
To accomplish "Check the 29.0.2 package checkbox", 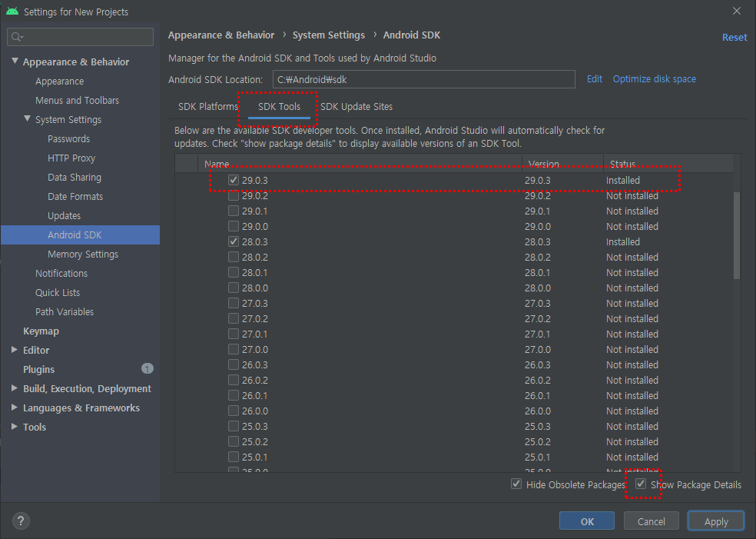I will pyautogui.click(x=234, y=195).
